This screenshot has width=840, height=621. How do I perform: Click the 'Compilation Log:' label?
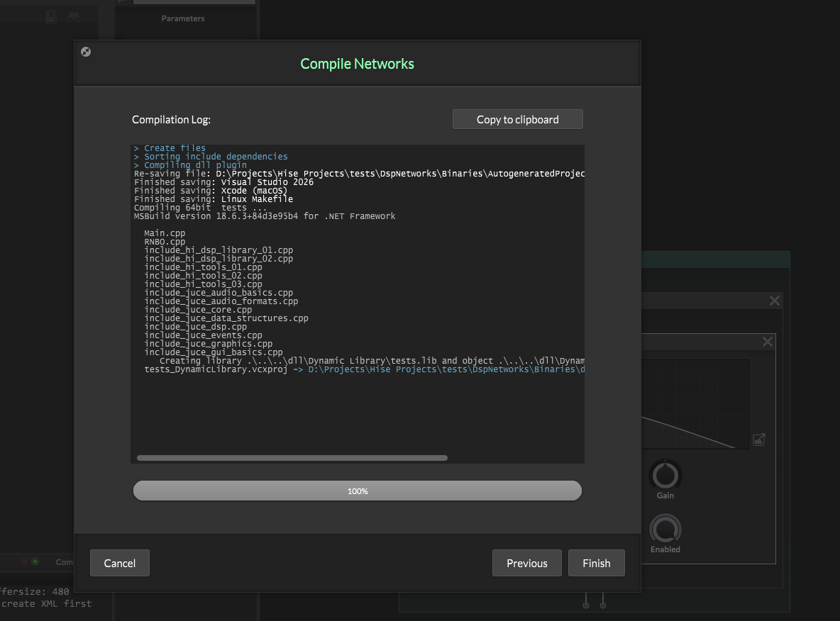tap(171, 120)
